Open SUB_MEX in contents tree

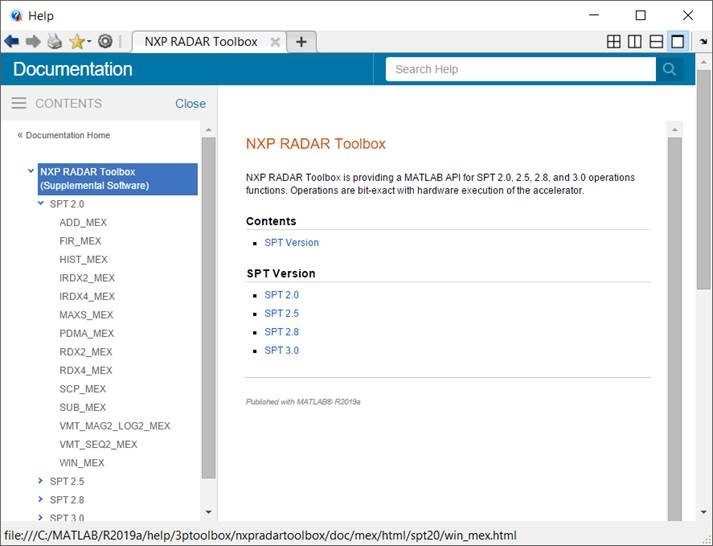click(x=82, y=407)
